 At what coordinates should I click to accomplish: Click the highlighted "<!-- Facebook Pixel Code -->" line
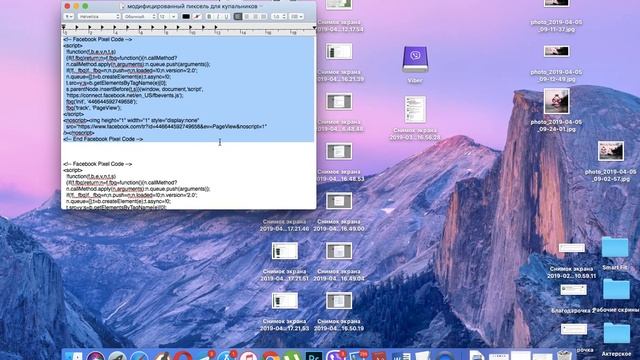click(98, 40)
